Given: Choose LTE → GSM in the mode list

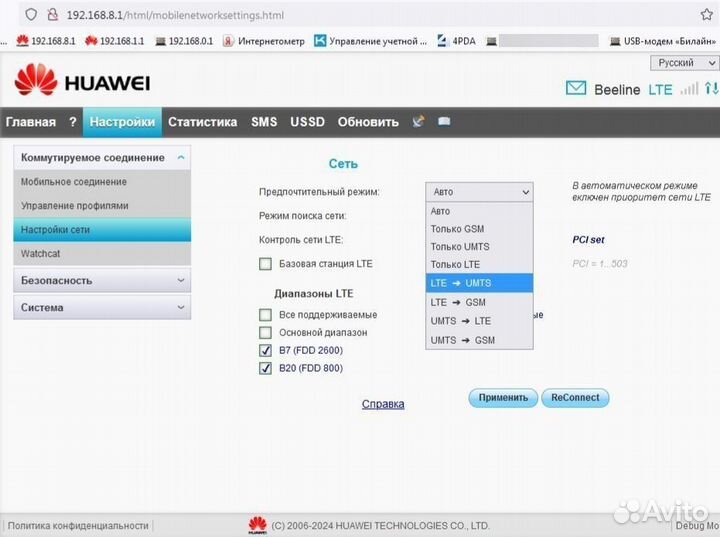Looking at the screenshot, I should [479, 302].
